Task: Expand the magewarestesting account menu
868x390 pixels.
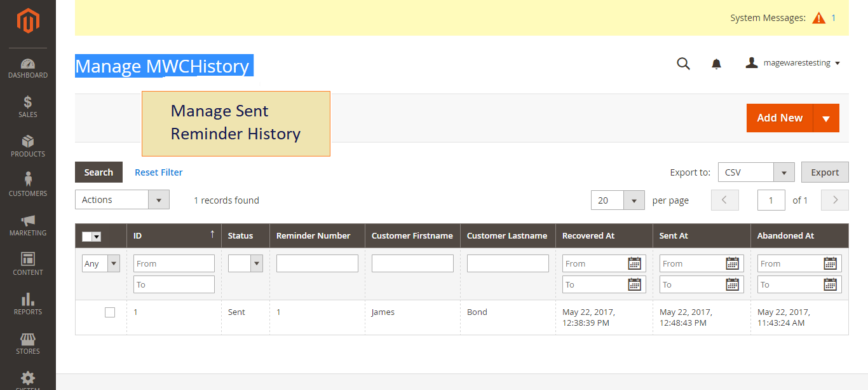Action: pyautogui.click(x=793, y=63)
